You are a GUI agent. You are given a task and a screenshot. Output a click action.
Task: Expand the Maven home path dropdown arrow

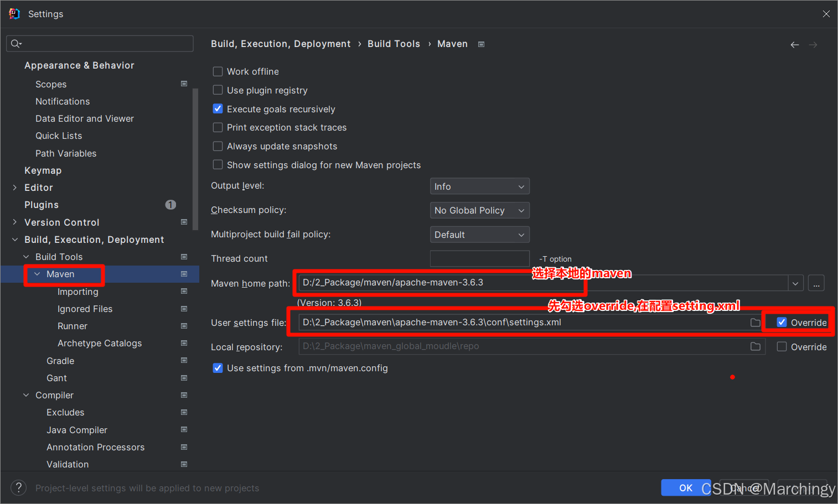click(795, 283)
